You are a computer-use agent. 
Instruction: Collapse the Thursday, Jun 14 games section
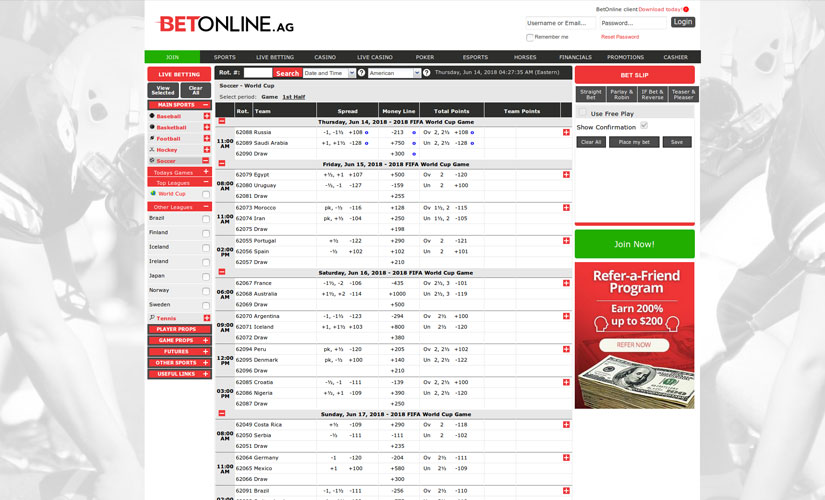pos(222,122)
